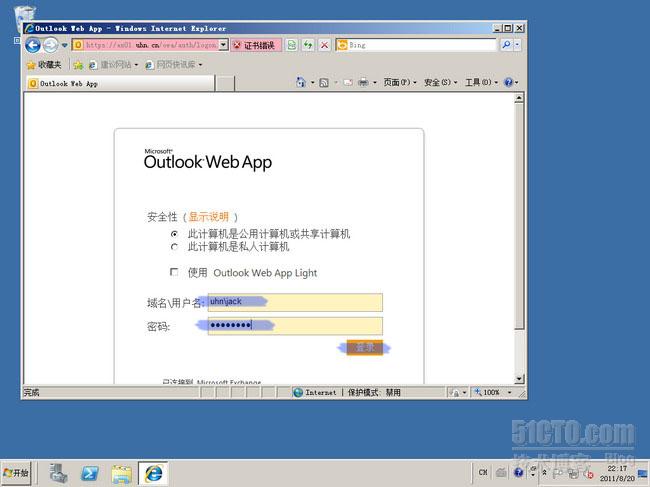Expand the address bar dropdown list
Image resolution: width=650 pixels, height=487 pixels.
(x=223, y=45)
